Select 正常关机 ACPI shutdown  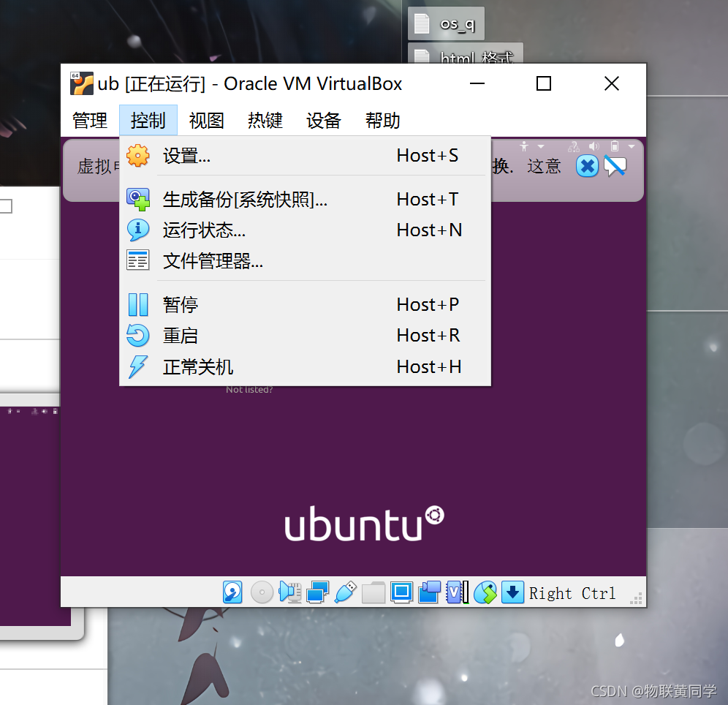305,367
